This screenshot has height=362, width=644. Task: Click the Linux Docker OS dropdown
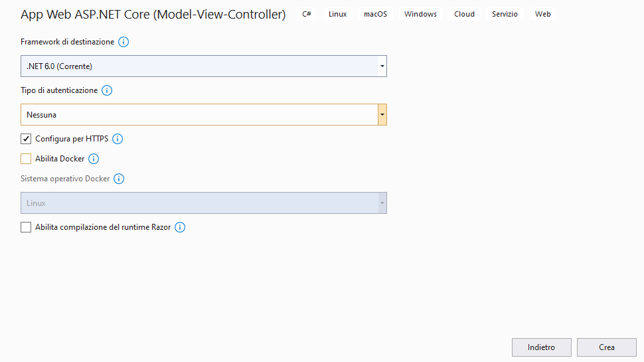pos(203,203)
